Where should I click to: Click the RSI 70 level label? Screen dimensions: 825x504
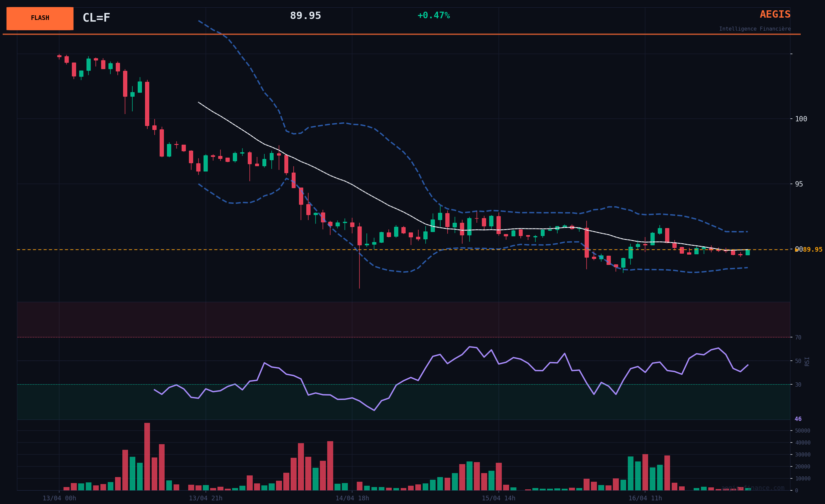click(798, 338)
